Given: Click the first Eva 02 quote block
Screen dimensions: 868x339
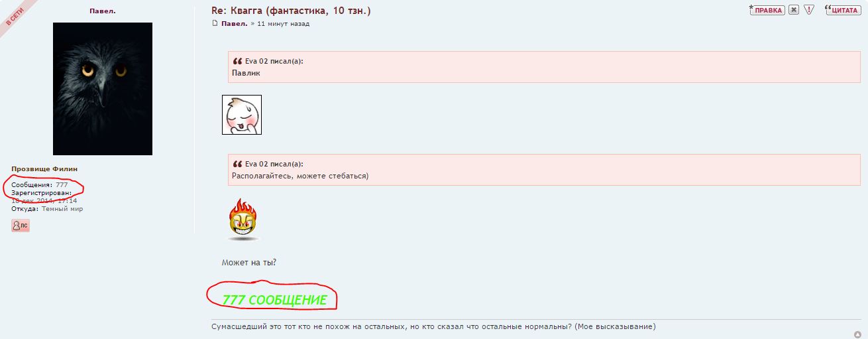Looking at the screenshot, I should point(544,67).
